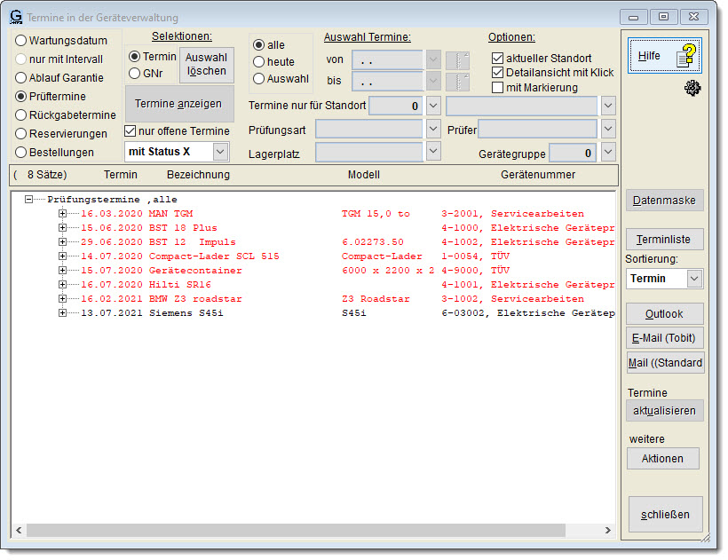Click the Outlook button
Image resolution: width=728 pixels, height=560 pixels.
click(x=664, y=314)
